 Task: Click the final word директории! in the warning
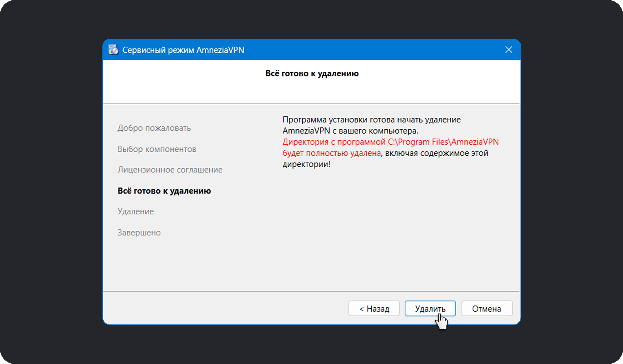306,164
